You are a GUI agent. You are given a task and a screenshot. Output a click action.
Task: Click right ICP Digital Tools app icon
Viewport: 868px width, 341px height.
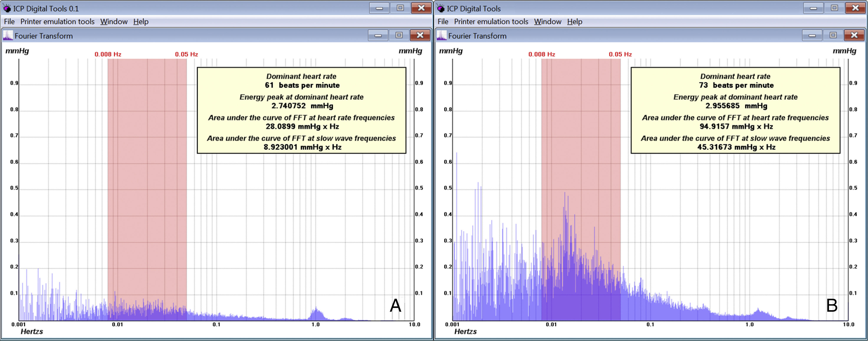tap(441, 8)
